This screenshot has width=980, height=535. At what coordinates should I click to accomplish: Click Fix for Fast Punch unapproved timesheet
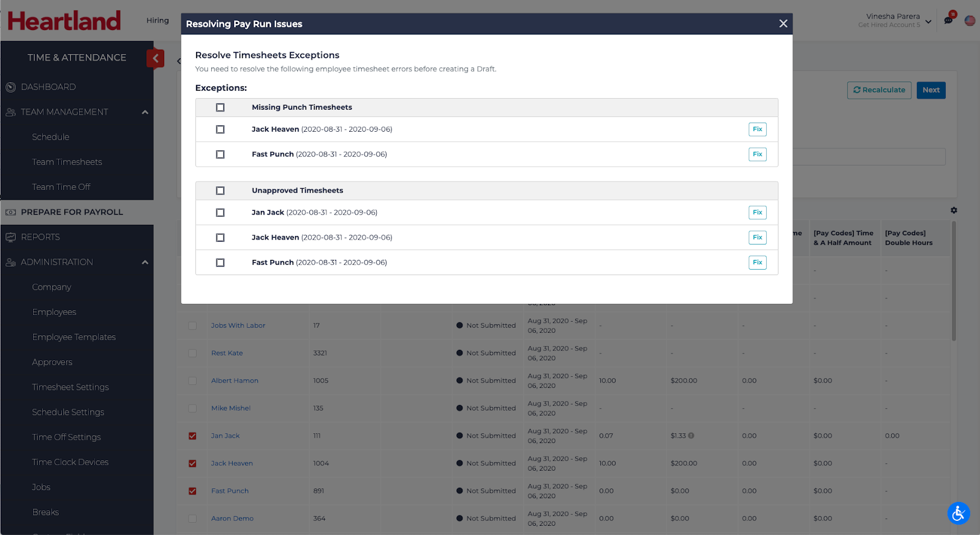[757, 262]
